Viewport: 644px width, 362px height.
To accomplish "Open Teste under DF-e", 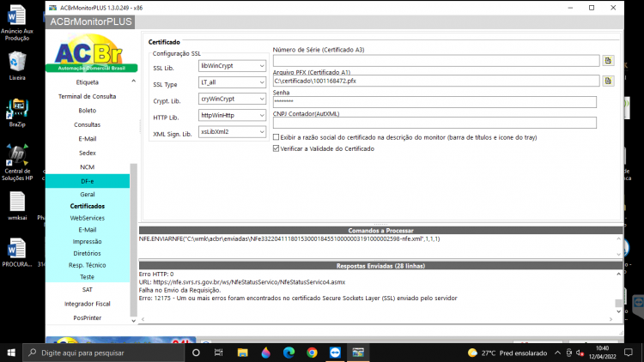I will pyautogui.click(x=87, y=277).
